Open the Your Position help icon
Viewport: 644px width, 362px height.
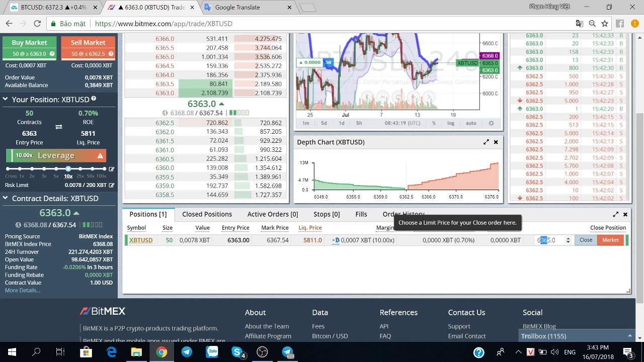(94, 99)
